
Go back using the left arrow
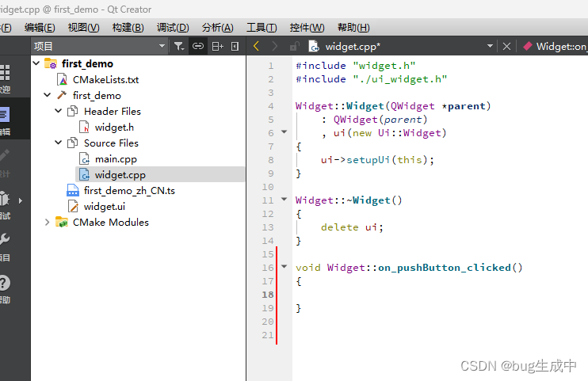257,46
